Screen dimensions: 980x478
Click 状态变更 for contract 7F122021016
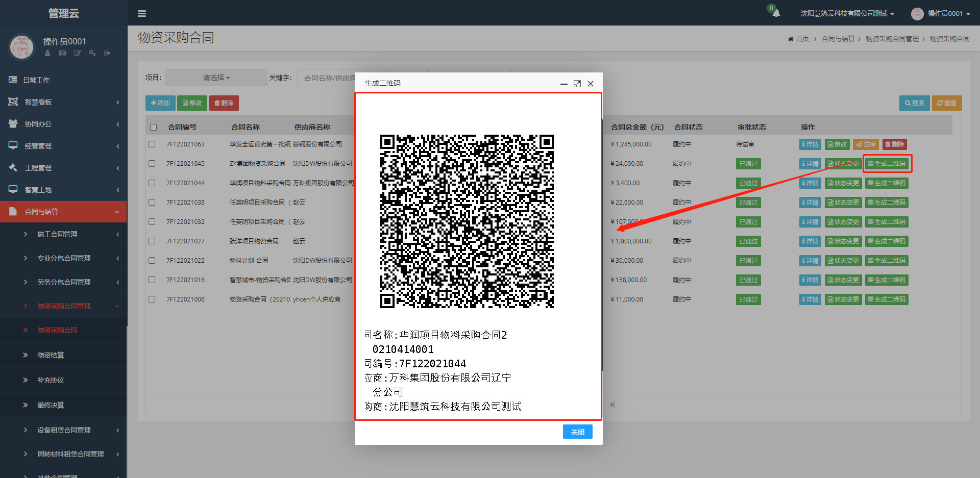click(843, 280)
